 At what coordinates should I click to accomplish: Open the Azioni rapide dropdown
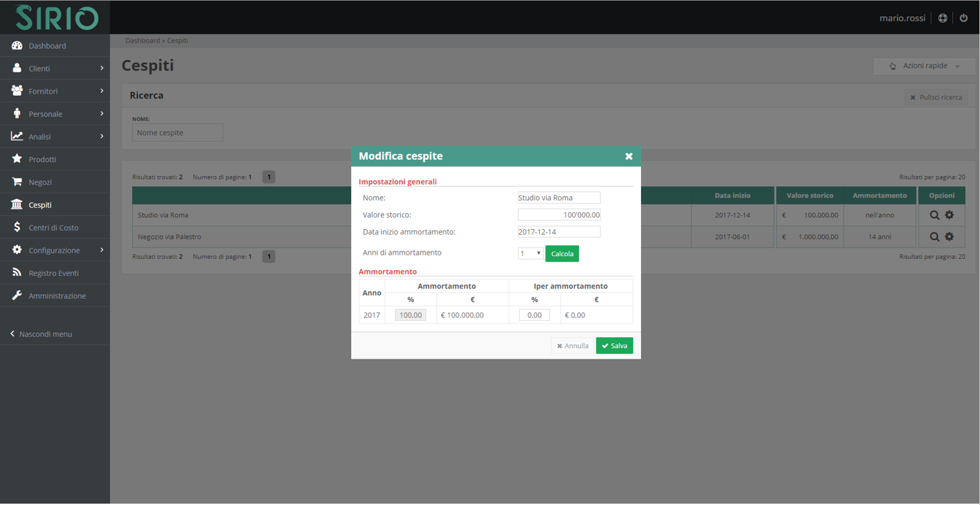(x=924, y=66)
